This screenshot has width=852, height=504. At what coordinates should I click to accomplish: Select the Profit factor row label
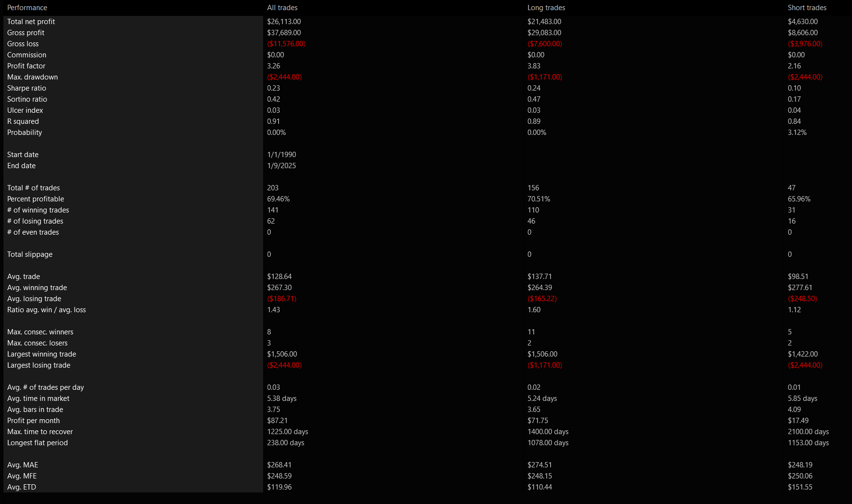click(26, 66)
